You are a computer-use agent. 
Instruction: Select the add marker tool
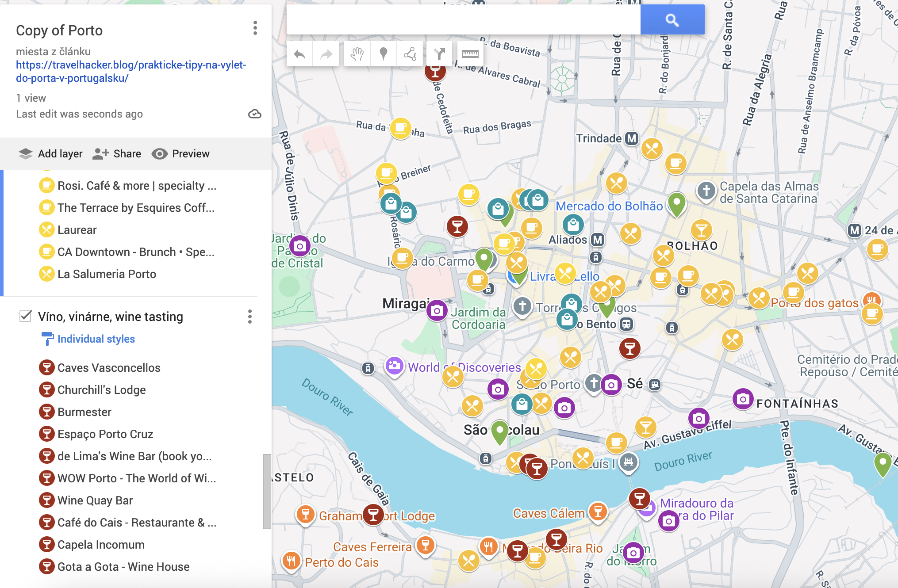384,54
